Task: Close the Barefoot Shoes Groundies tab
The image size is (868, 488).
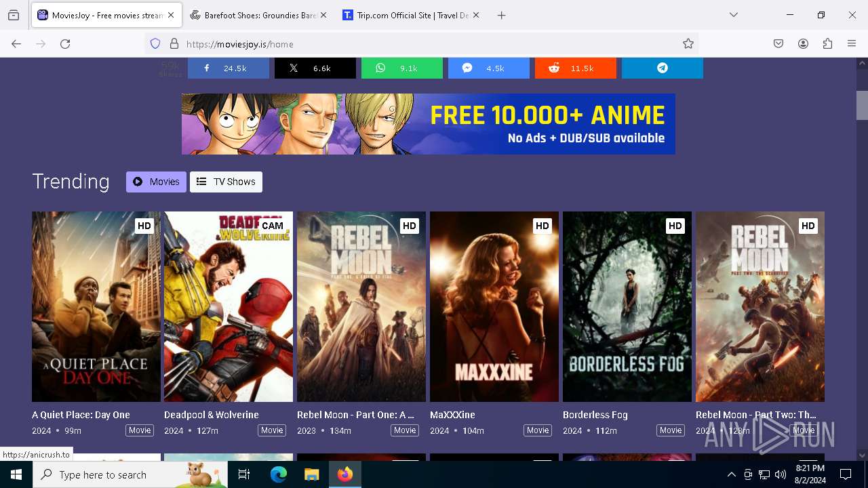Action: pyautogui.click(x=323, y=15)
